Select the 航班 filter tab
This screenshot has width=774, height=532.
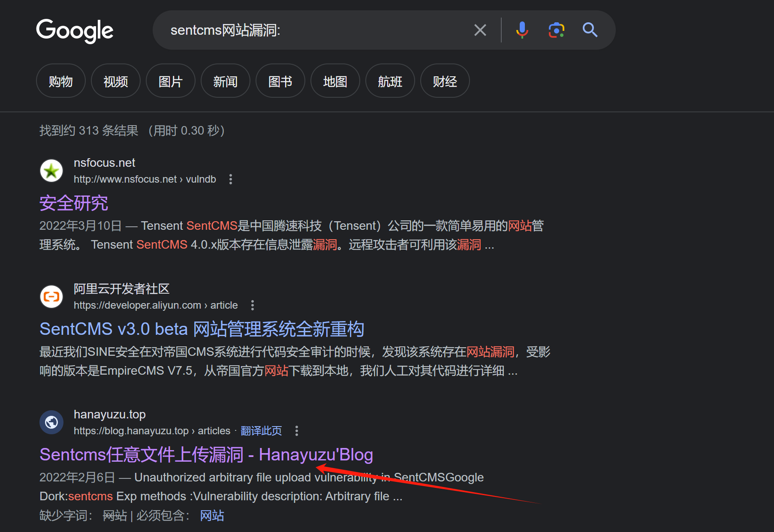coord(390,81)
